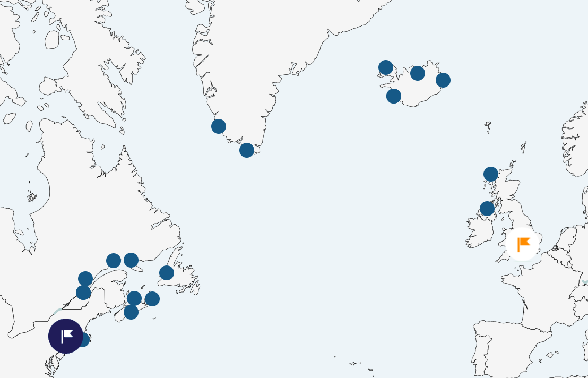Image resolution: width=588 pixels, height=378 pixels.
Task: Open the easternmost Iceland marker
Action: click(443, 80)
